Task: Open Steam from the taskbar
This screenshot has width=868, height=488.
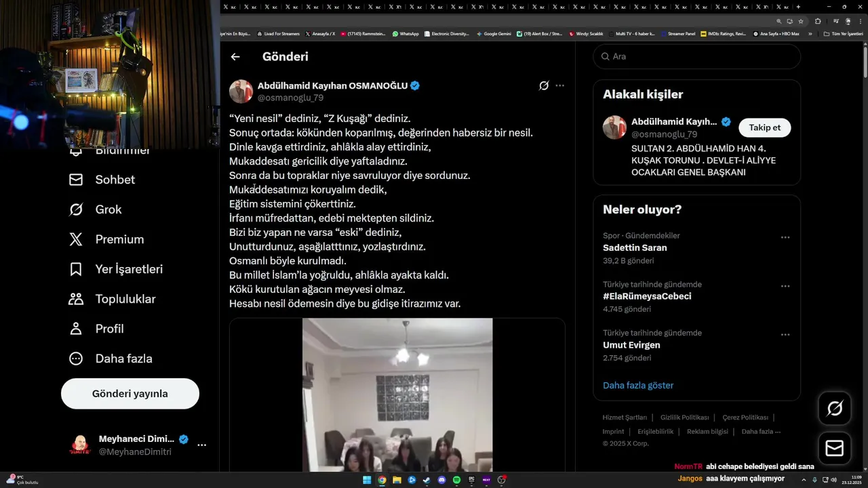Action: 427,480
